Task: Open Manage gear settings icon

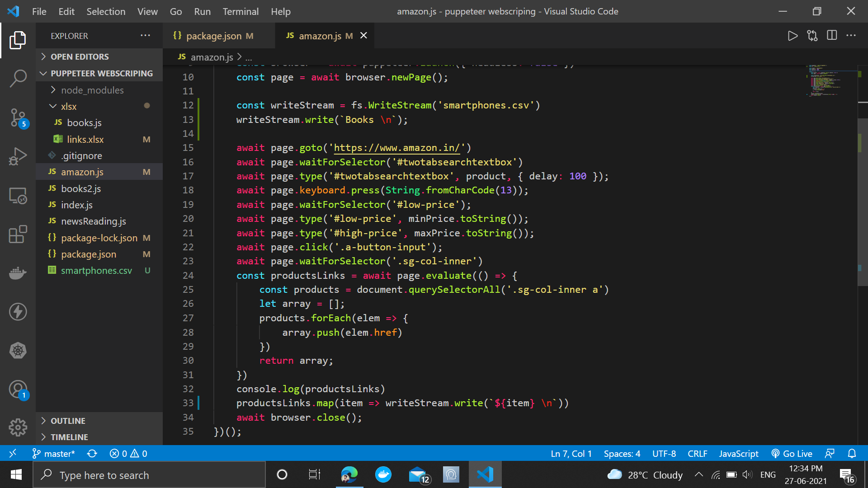Action: [x=18, y=427]
